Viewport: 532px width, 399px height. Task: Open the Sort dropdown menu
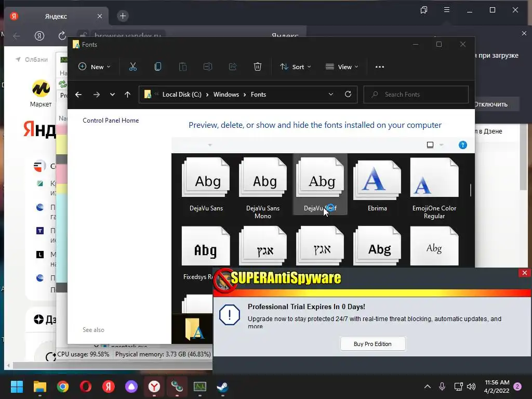click(295, 67)
